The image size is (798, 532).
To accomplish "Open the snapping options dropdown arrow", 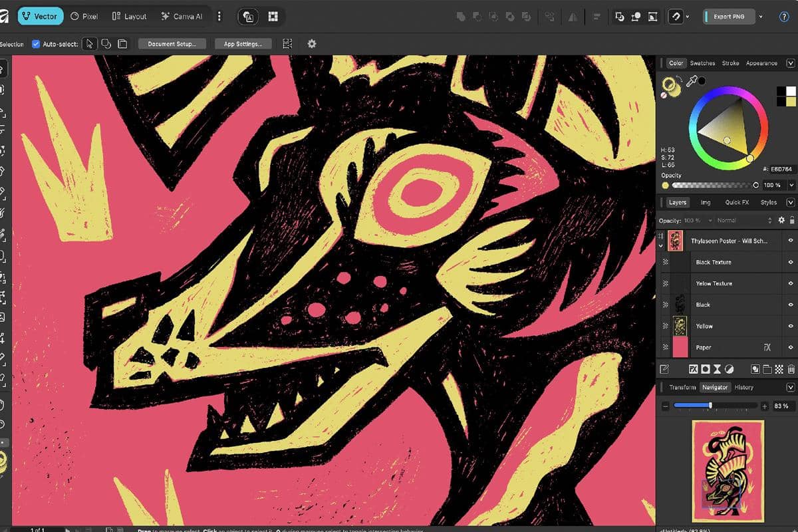I will [688, 17].
